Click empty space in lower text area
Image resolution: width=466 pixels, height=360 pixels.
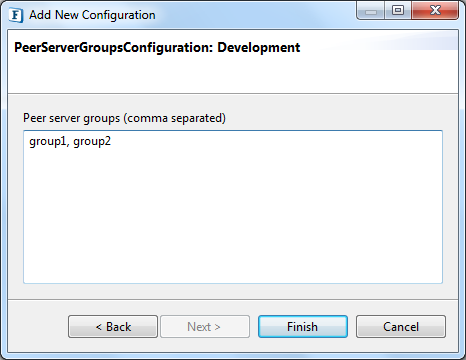(x=233, y=233)
